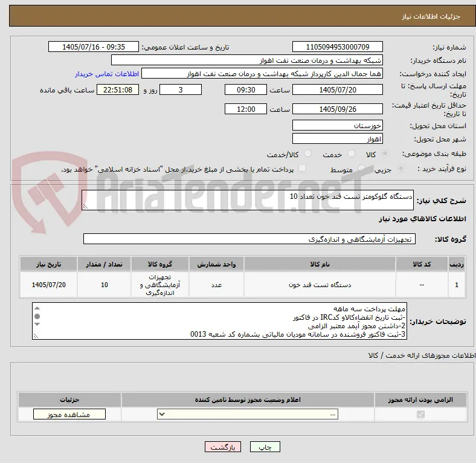Click the جزئیات اطلاعات نیاز page title

(431, 16)
